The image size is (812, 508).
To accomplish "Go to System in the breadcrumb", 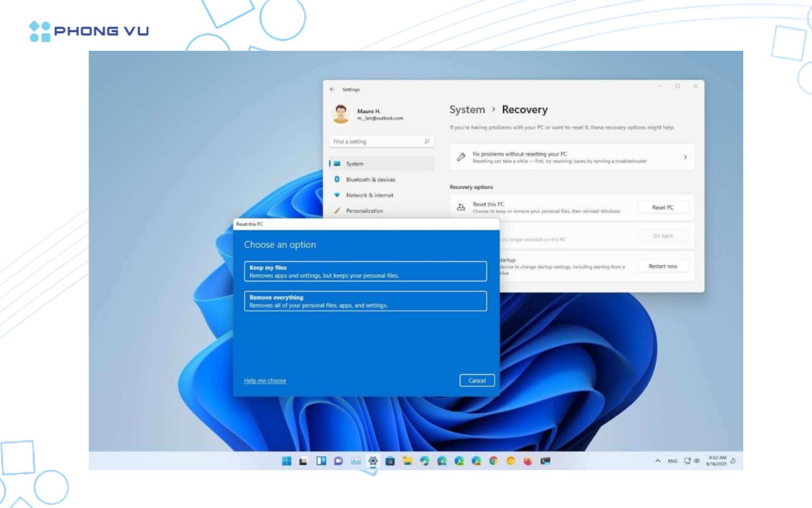I will pos(467,110).
